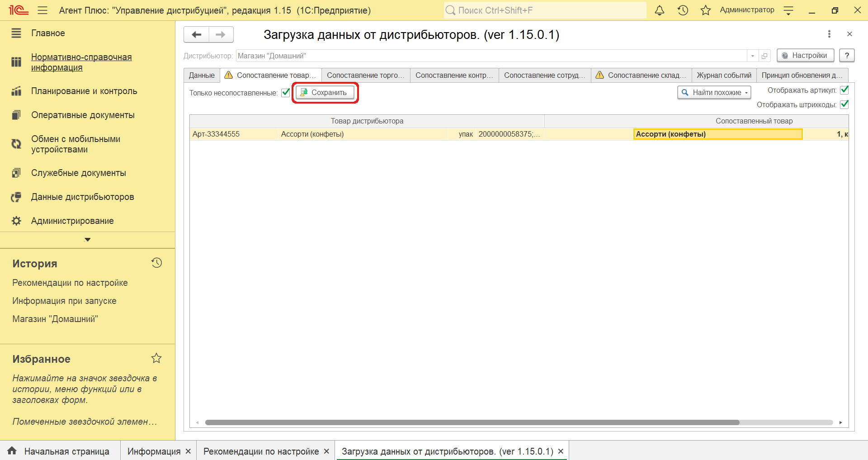Open the Планирование и контроль section
The image size is (868, 460).
point(84,91)
